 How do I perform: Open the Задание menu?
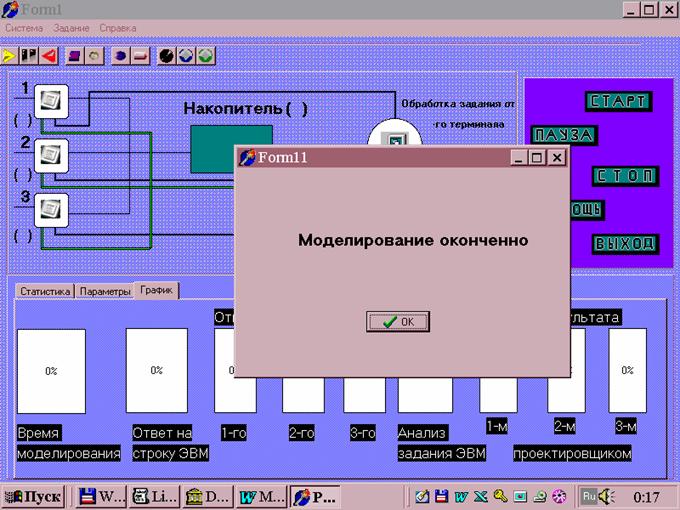point(71,28)
